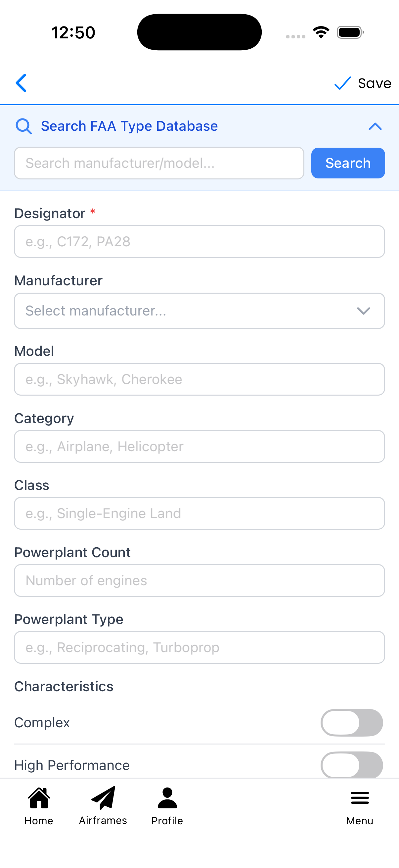Tap the chevron on the Manufacturer selector
The image size is (399, 868).
coord(363,311)
